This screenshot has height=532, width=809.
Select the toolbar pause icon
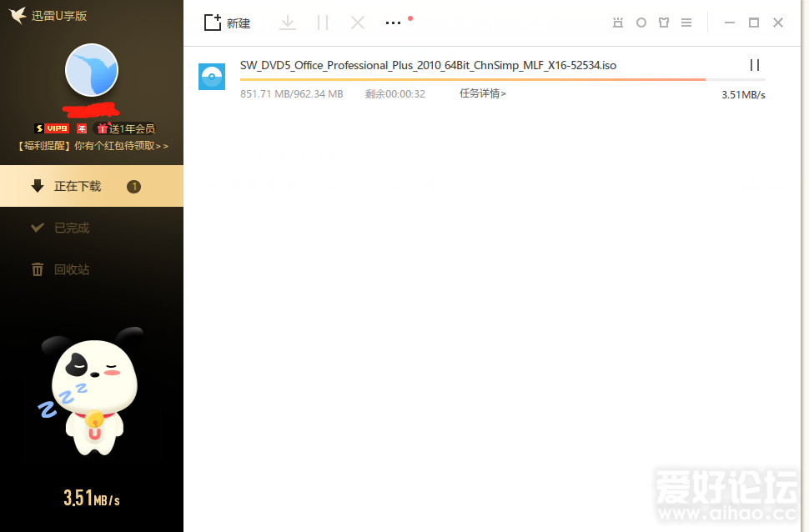[324, 23]
